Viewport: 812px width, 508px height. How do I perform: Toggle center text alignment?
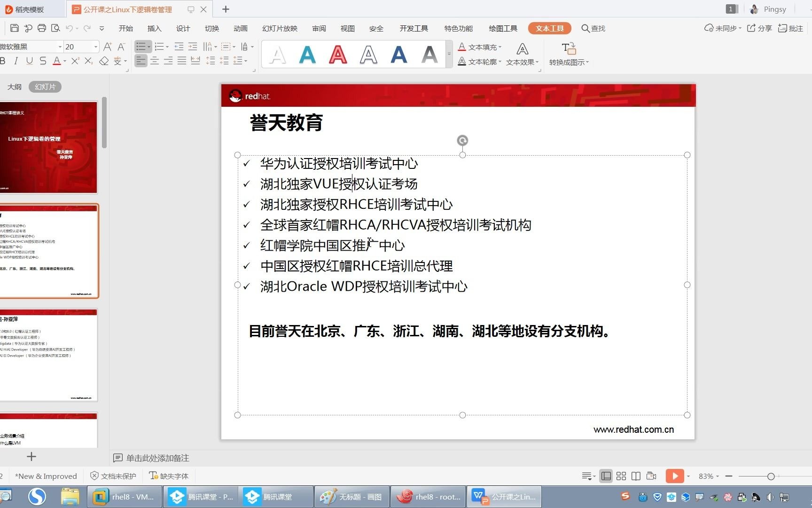(x=155, y=61)
